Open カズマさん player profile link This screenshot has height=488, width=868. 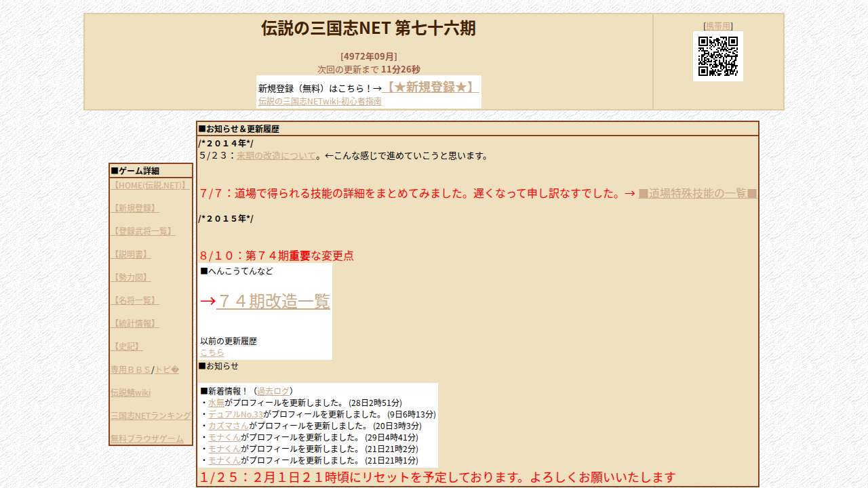[x=229, y=426]
